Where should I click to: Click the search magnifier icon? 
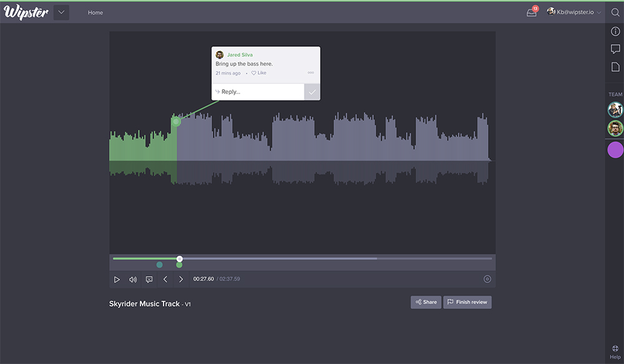[615, 12]
